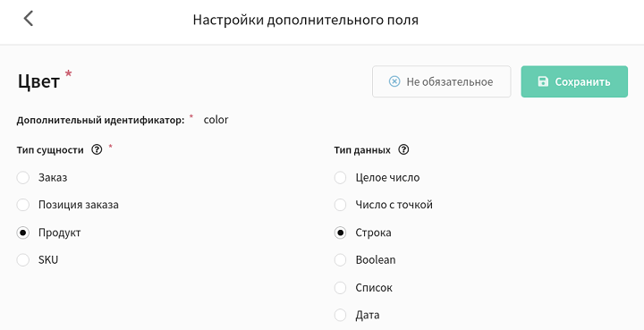Choose Список data type
The image size is (644, 330).
pos(340,288)
